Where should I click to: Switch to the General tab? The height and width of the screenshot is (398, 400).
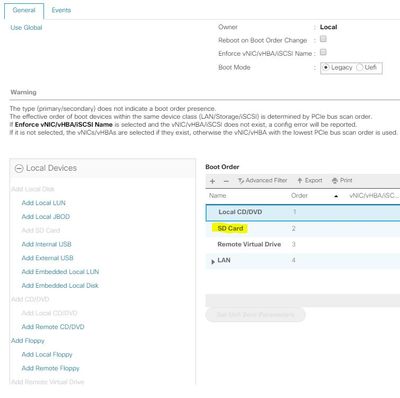(24, 10)
